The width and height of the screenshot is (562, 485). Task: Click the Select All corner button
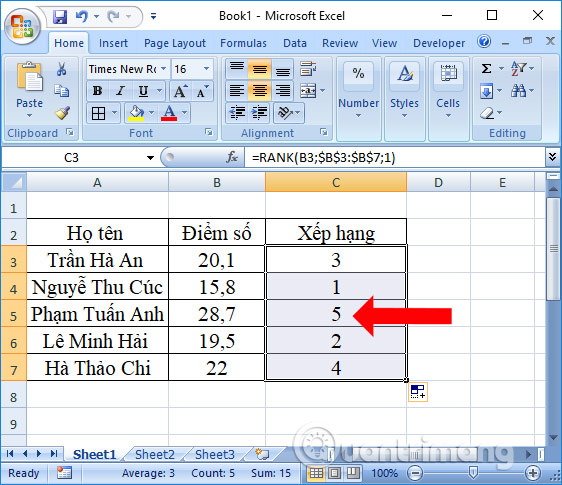click(x=14, y=182)
